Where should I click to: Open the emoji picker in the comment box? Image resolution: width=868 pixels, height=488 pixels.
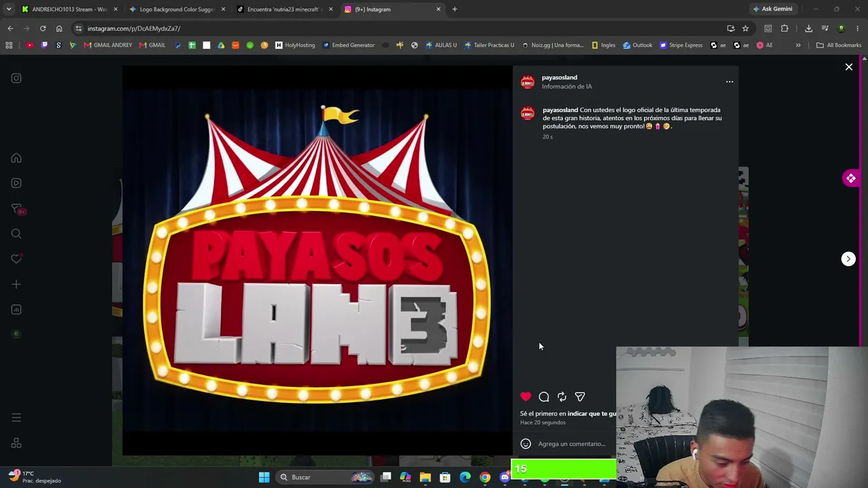pyautogui.click(x=526, y=444)
